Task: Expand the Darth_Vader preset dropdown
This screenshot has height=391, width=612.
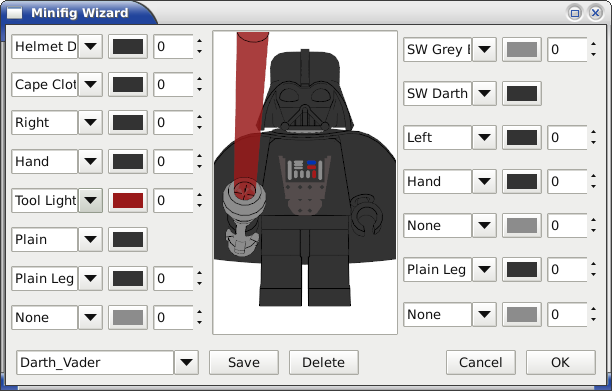Action: click(x=186, y=363)
